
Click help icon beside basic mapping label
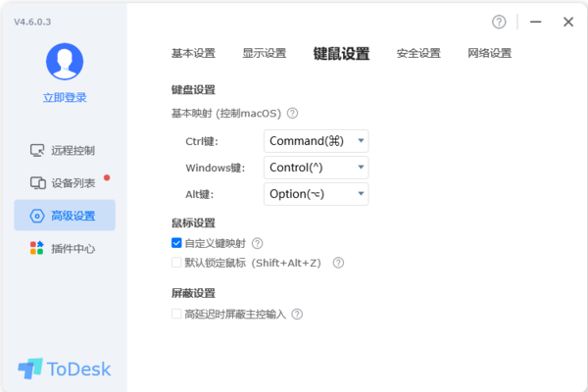(x=292, y=114)
